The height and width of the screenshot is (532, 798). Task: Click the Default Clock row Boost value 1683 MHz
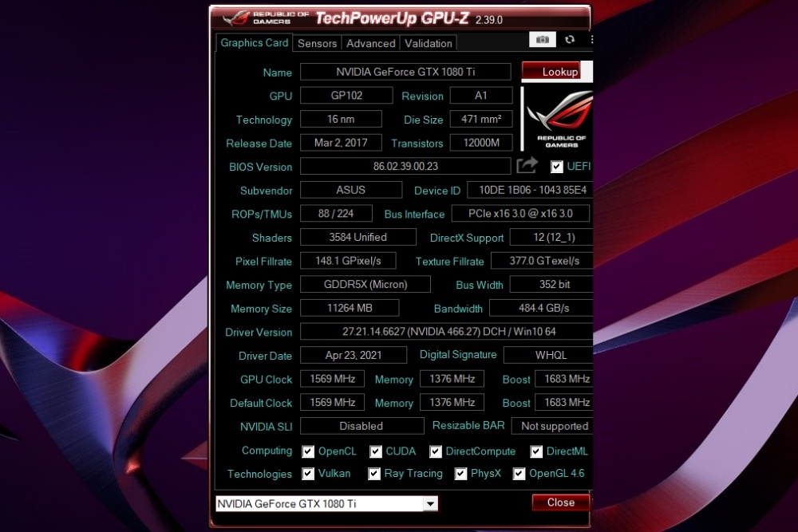click(x=564, y=402)
